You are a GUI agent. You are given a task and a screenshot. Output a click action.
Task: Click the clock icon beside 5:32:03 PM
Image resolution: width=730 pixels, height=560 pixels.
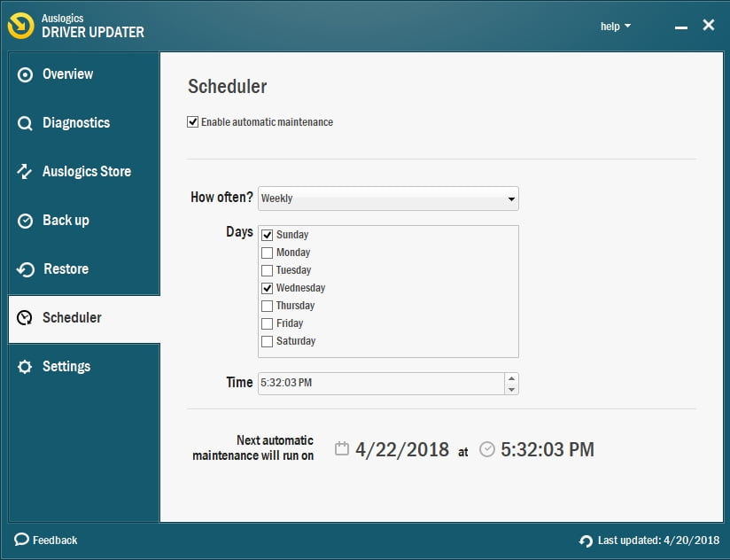(487, 449)
